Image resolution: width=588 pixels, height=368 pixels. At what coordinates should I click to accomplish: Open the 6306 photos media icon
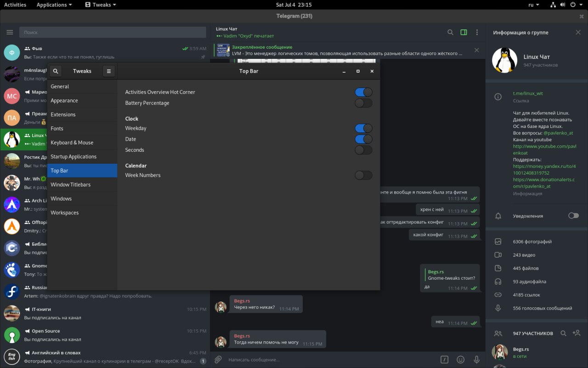[x=498, y=241]
